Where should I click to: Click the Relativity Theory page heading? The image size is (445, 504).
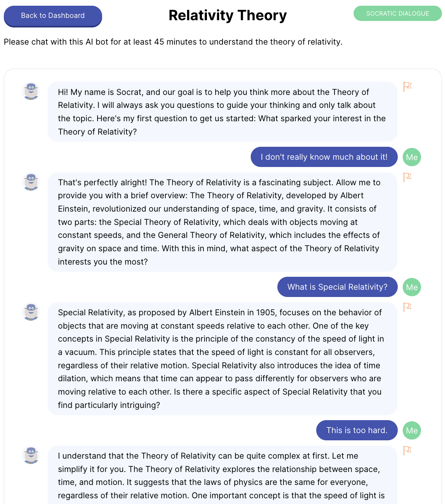pyautogui.click(x=227, y=16)
